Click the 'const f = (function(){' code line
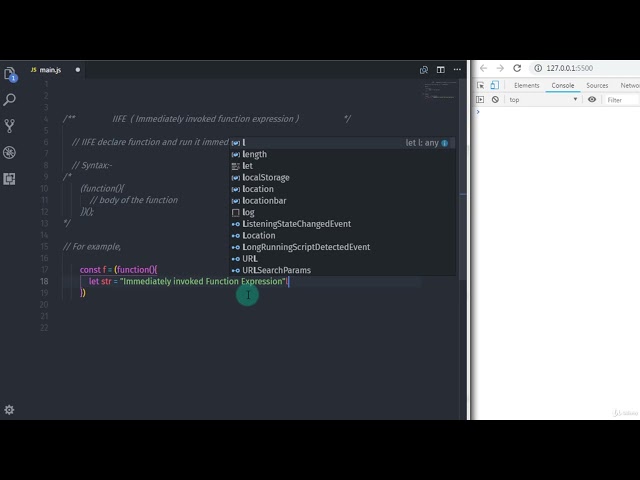This screenshot has height=480, width=640. pyautogui.click(x=118, y=270)
